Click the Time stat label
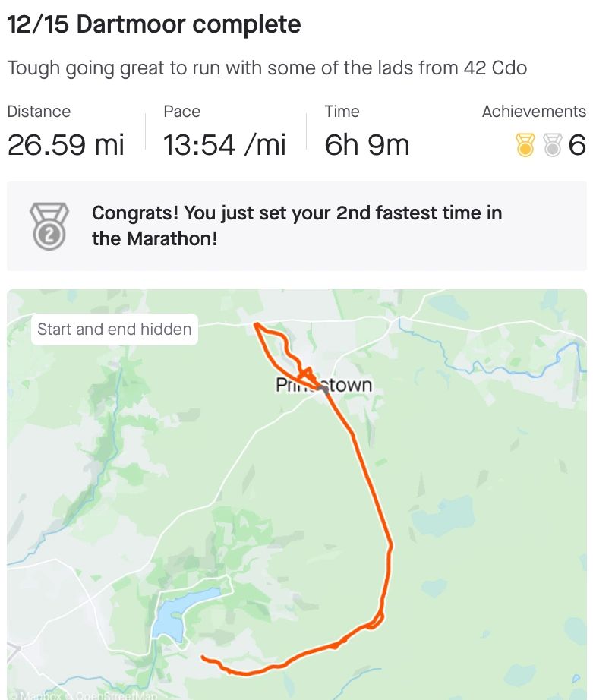The width and height of the screenshot is (593, 700). (x=342, y=112)
